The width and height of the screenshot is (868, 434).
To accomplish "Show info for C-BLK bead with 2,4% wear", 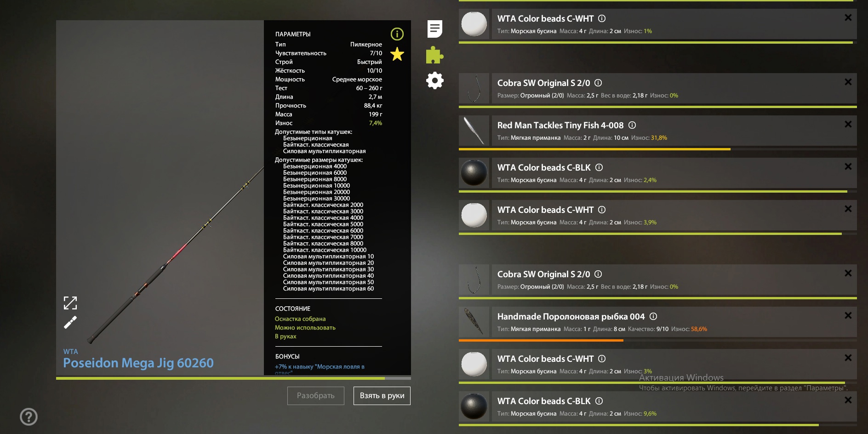I will click(x=599, y=167).
